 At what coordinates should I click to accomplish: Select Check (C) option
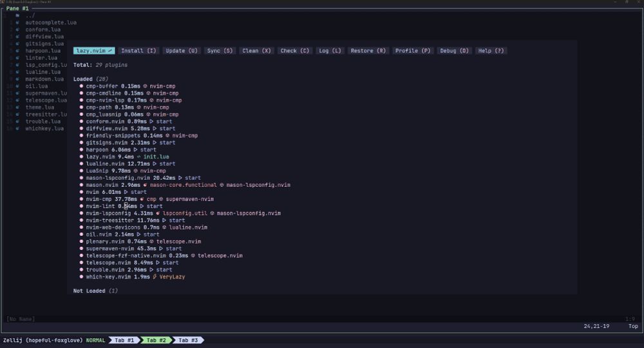coord(294,50)
